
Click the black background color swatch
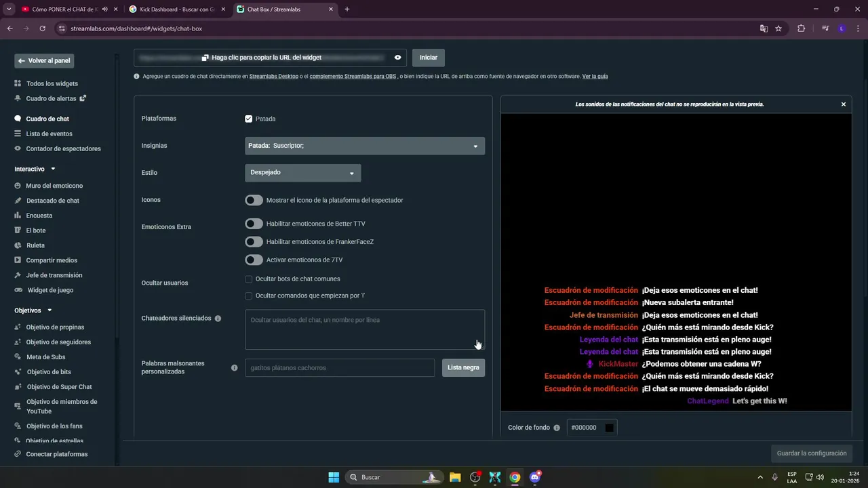point(609,428)
